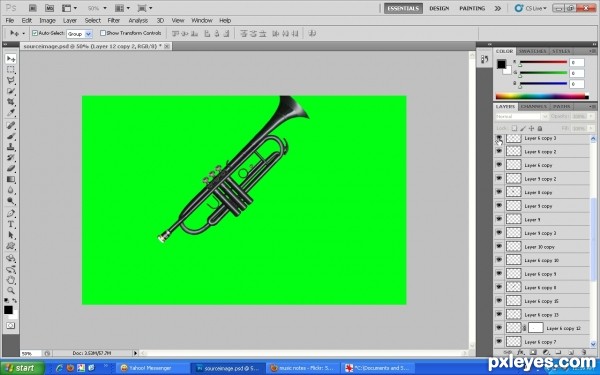Open the Window menu
This screenshot has width=600, height=375.
point(202,21)
